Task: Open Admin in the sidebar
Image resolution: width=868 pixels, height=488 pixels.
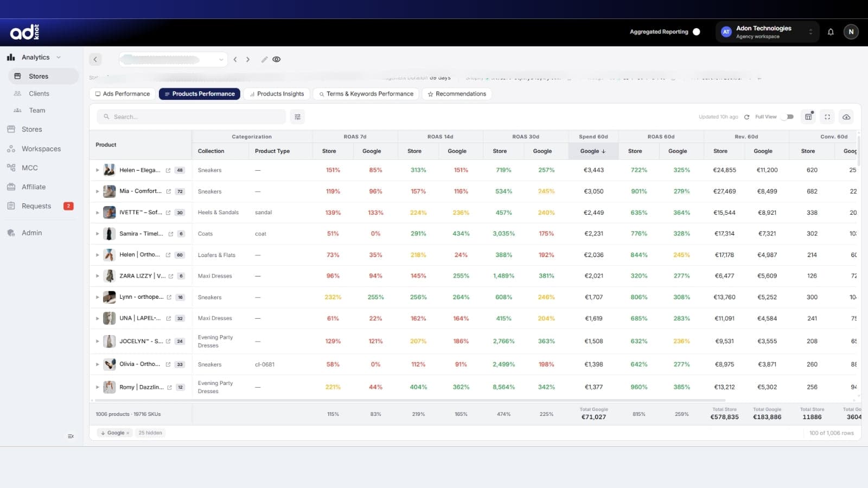Action: tap(31, 233)
